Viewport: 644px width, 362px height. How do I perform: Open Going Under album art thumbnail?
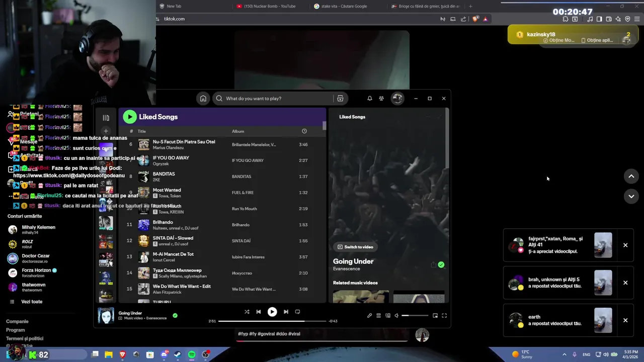click(106, 315)
